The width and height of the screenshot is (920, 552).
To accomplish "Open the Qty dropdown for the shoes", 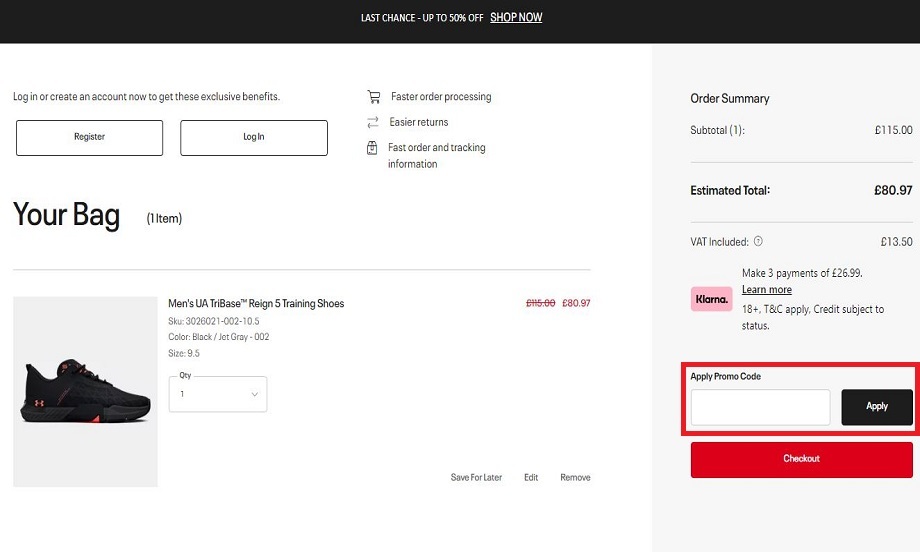I will (x=218, y=394).
